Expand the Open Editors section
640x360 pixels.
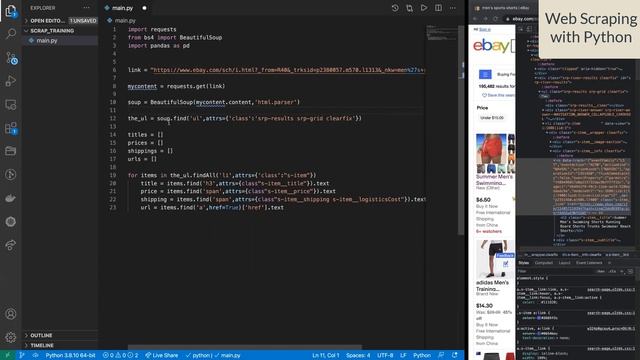point(61,20)
